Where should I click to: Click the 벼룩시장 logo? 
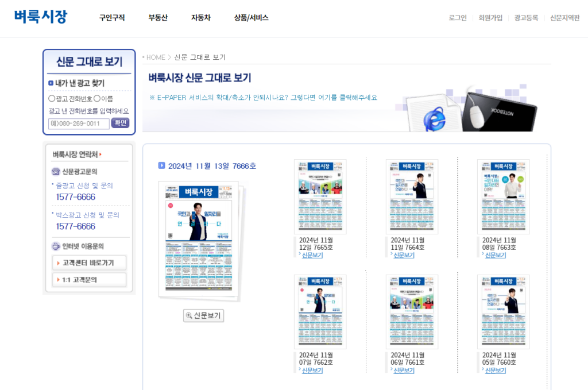click(41, 17)
